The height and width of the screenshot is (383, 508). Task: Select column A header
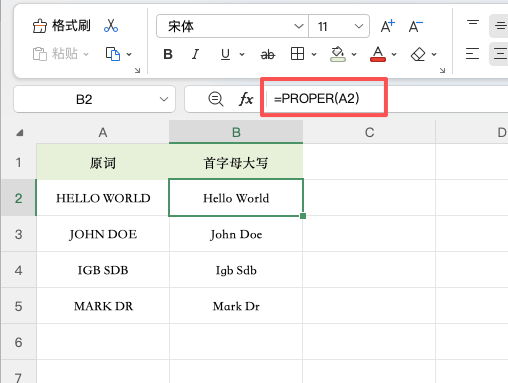coord(103,133)
